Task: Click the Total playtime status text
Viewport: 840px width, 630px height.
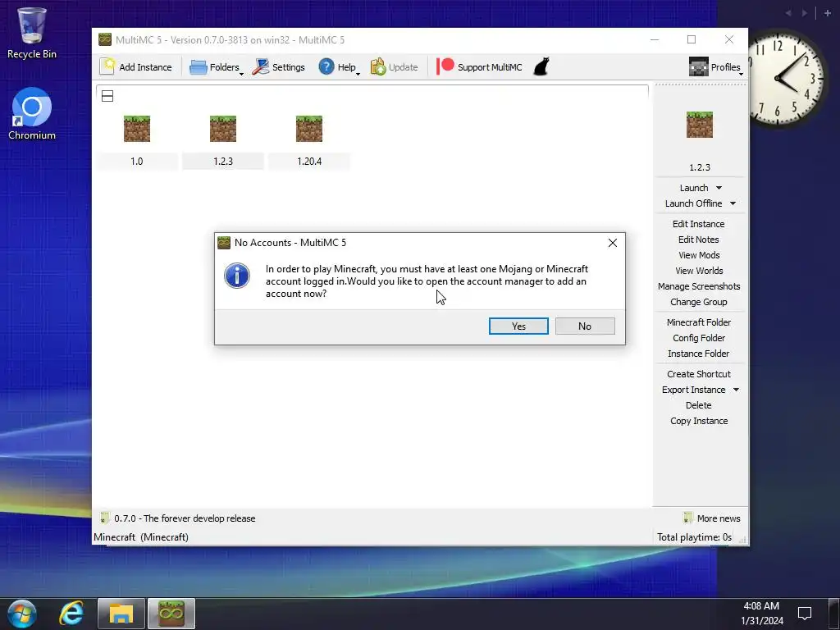Action: coord(694,536)
